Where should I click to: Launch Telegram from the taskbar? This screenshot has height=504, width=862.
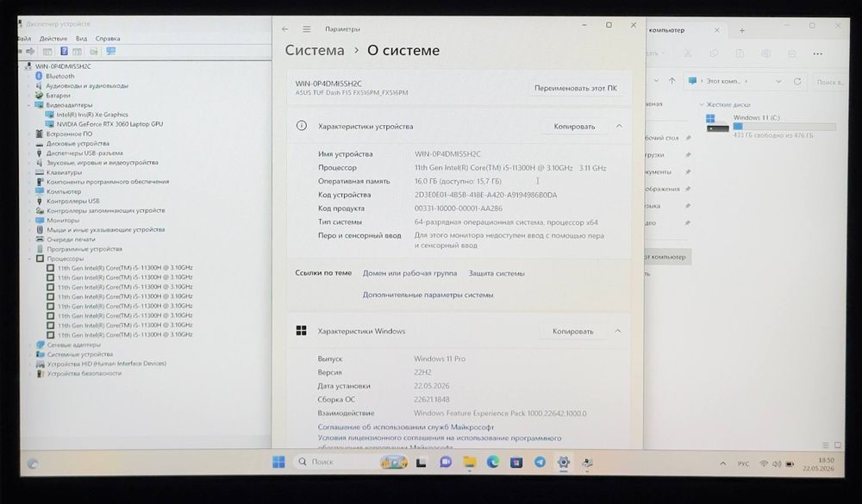click(x=540, y=463)
